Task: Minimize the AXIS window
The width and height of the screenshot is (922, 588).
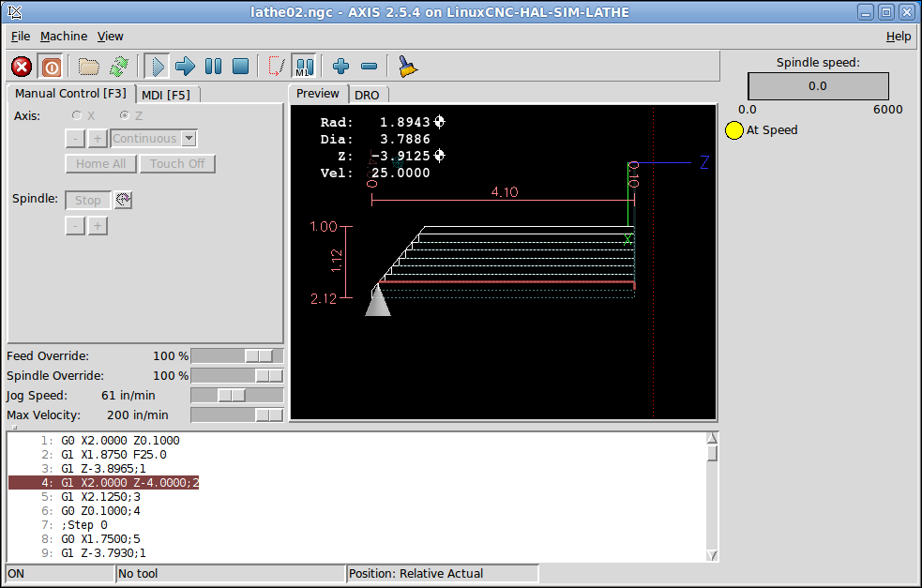Action: [866, 12]
